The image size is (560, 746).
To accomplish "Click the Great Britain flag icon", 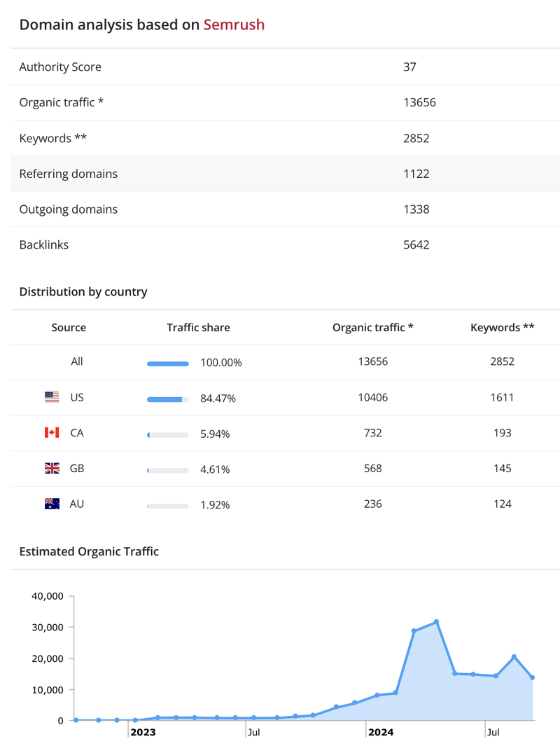I will click(52, 469).
